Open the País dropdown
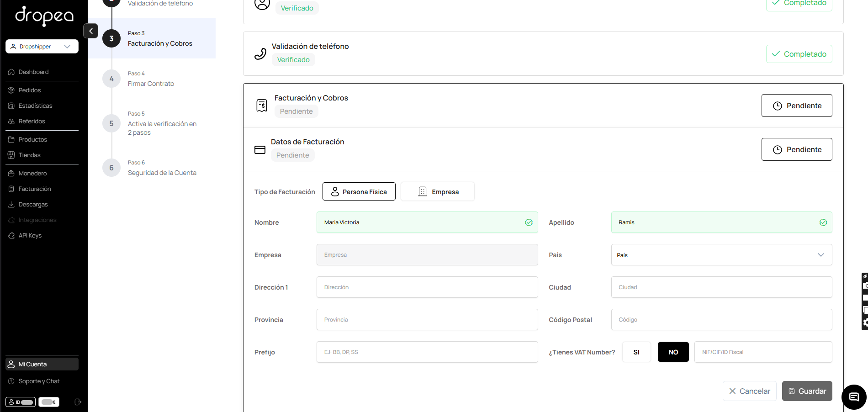Screen dimensions: 868x412 point(722,255)
